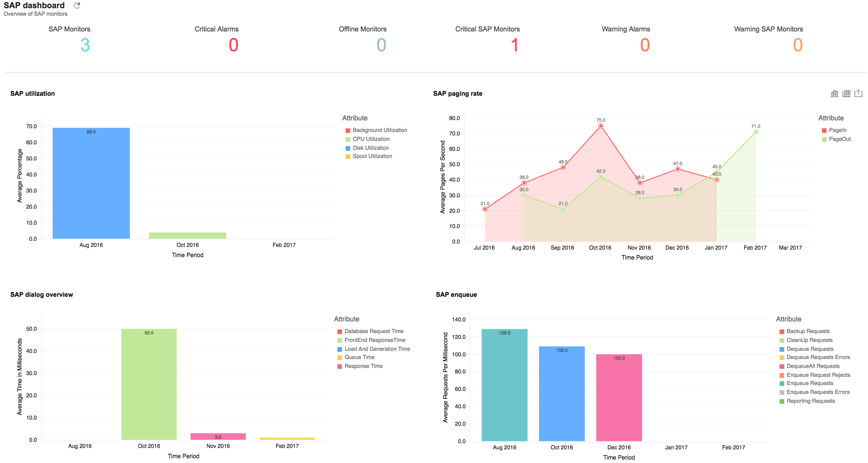Show paging rate chart as table
Viewport: 868px width, 463px height.
tap(846, 93)
